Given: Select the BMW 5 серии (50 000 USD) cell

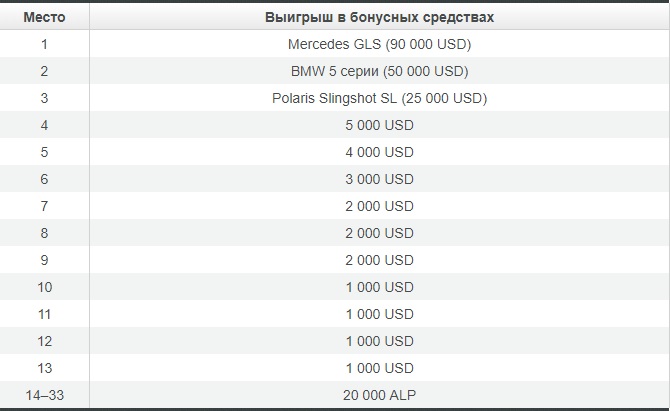Looking at the screenshot, I should tap(379, 71).
